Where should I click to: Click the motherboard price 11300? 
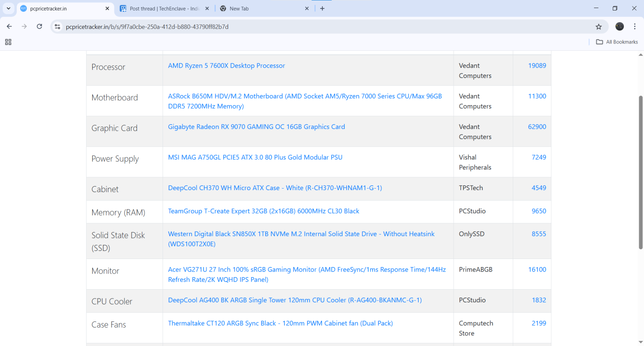coord(537,96)
